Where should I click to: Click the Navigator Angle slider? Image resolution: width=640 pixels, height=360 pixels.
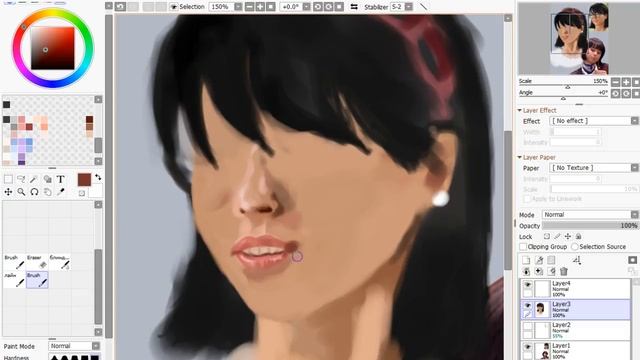coord(563,96)
